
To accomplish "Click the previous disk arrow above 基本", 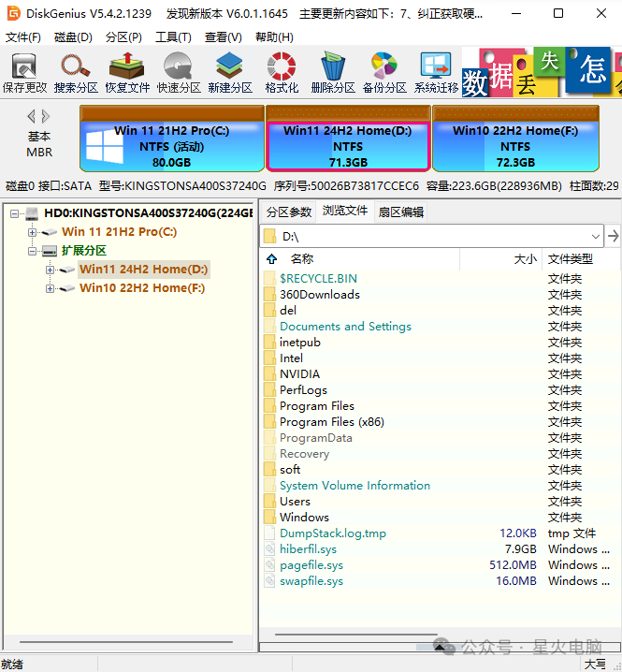I will (31, 116).
